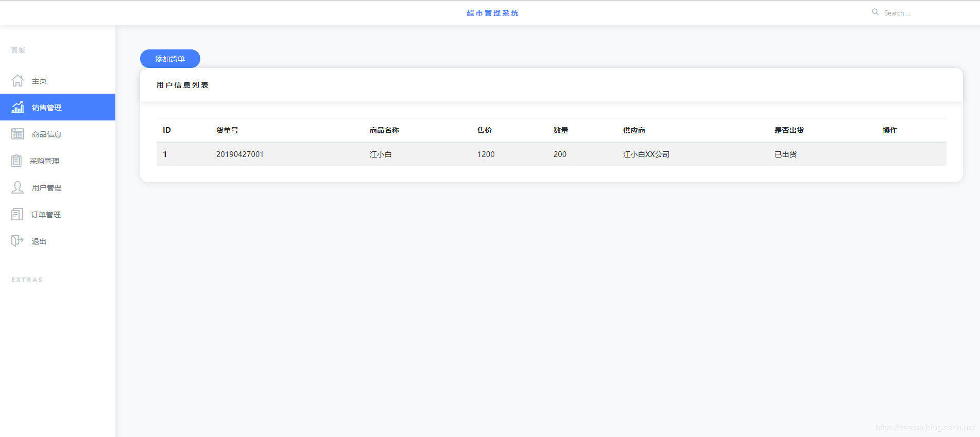The image size is (980, 437).
Task: Click the logout door icon
Action: click(18, 241)
